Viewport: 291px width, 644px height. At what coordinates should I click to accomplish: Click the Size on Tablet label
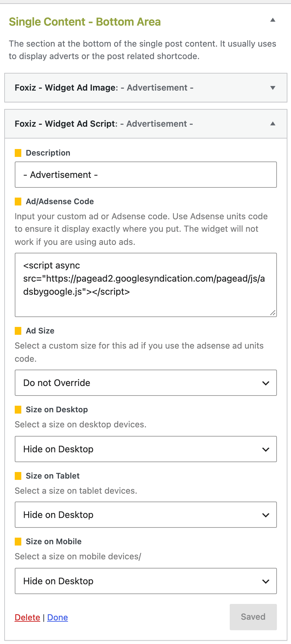[53, 476]
